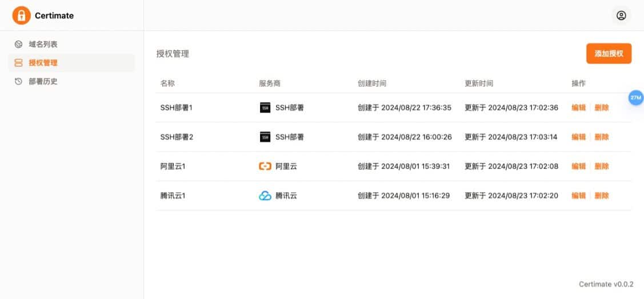Click the SSH icon in SSH部署1 row
The height and width of the screenshot is (299, 644).
tap(265, 107)
